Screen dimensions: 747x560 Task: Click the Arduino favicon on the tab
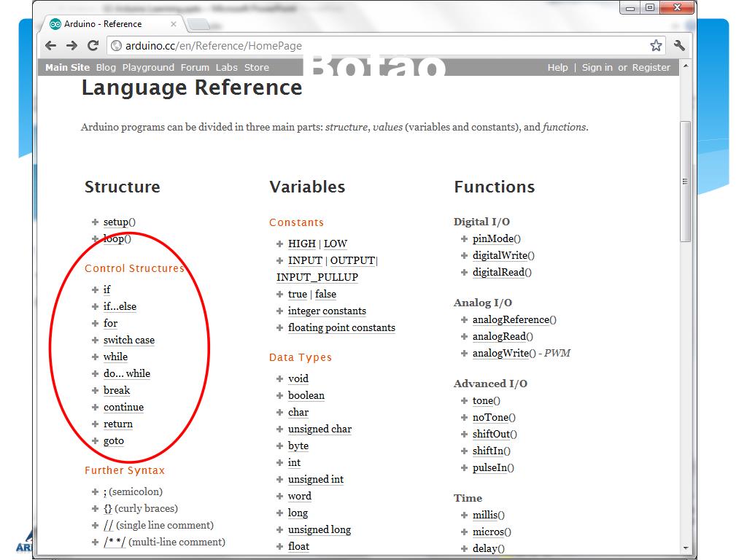[x=55, y=24]
